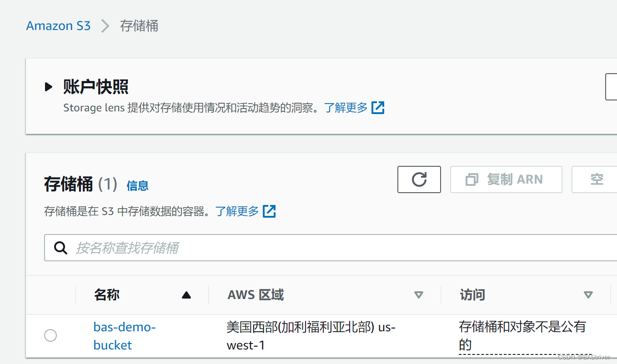The height and width of the screenshot is (364, 617).
Task: Open the 信息 link next to 存储桶
Action: point(137,185)
